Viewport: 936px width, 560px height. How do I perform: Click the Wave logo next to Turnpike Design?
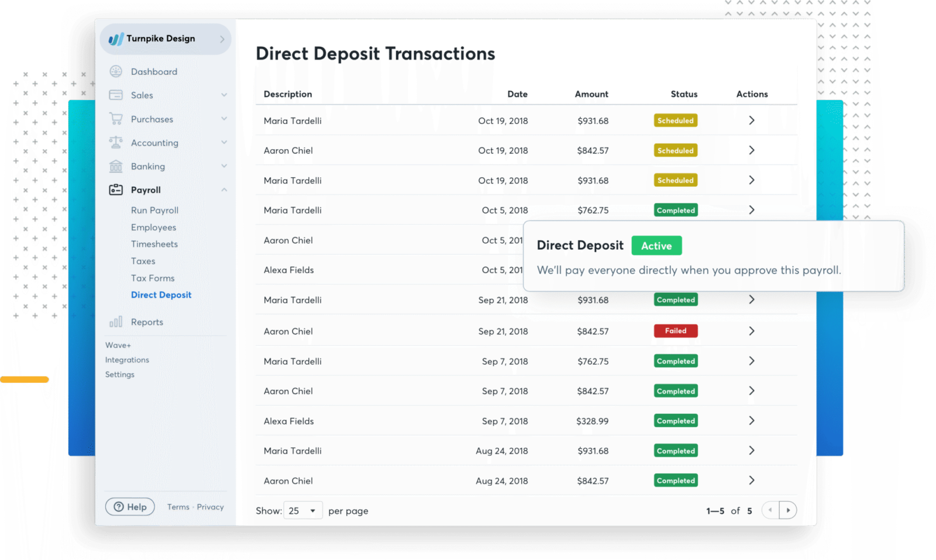(115, 39)
